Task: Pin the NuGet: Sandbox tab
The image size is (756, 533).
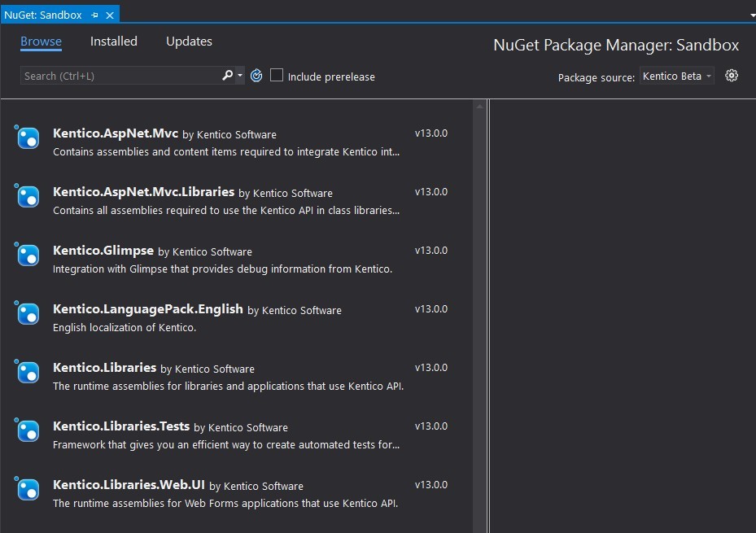Action: tap(94, 15)
